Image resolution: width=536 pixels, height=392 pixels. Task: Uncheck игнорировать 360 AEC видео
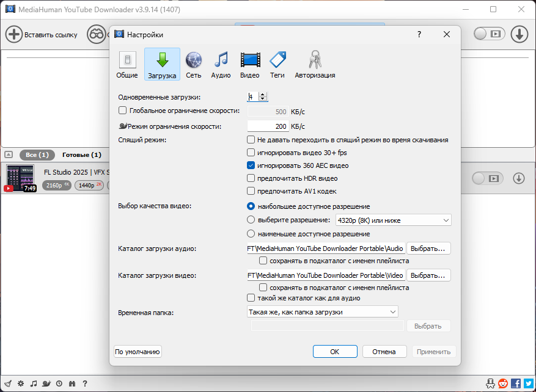coord(251,165)
